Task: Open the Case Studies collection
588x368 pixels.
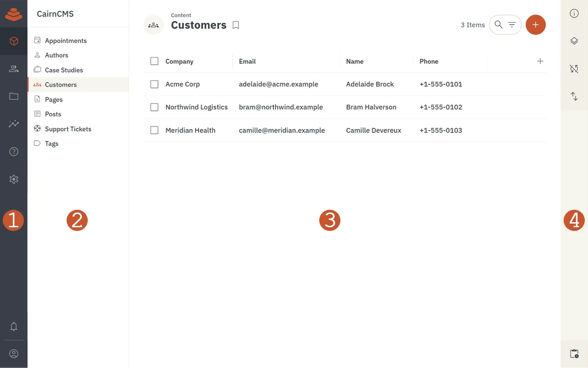Action: click(x=78, y=70)
